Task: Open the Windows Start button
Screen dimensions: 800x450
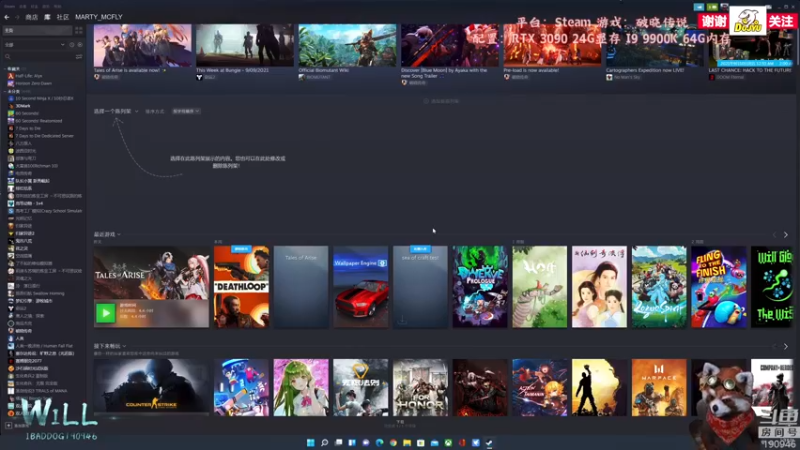Action: click(310, 442)
